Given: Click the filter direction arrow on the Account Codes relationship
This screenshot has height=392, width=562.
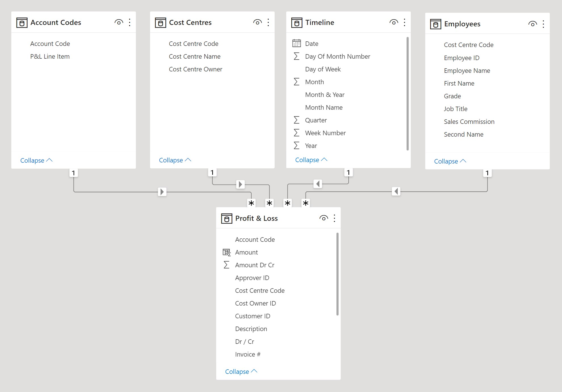Looking at the screenshot, I should click(x=162, y=192).
